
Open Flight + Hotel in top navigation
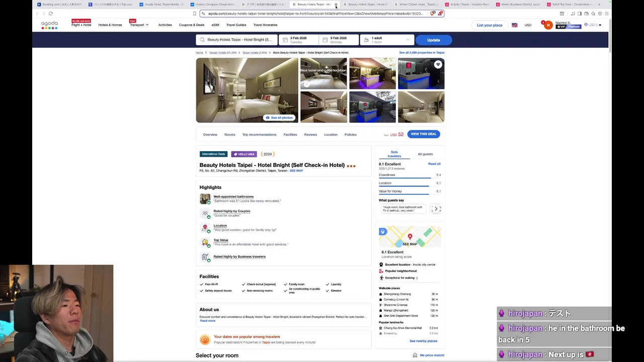coord(81,25)
